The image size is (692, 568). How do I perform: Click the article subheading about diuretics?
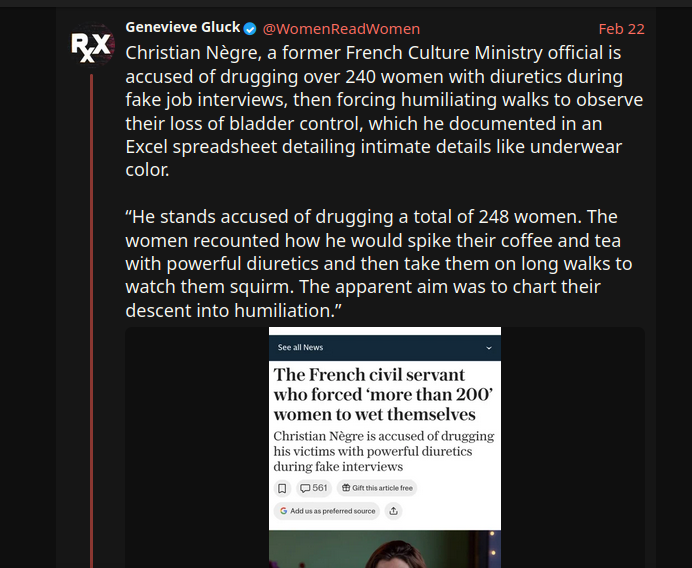[383, 452]
